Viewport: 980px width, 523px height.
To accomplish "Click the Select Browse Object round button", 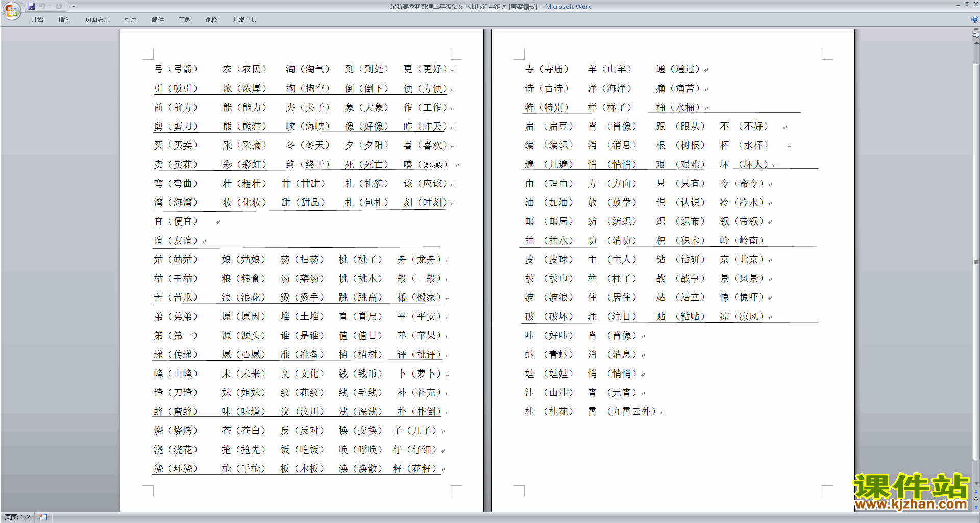I will (x=976, y=500).
